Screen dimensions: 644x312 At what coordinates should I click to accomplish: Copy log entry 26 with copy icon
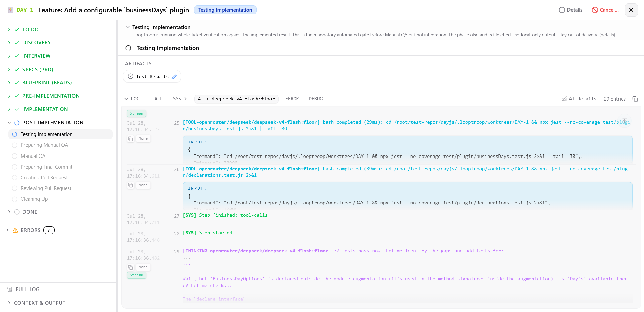[131, 185]
